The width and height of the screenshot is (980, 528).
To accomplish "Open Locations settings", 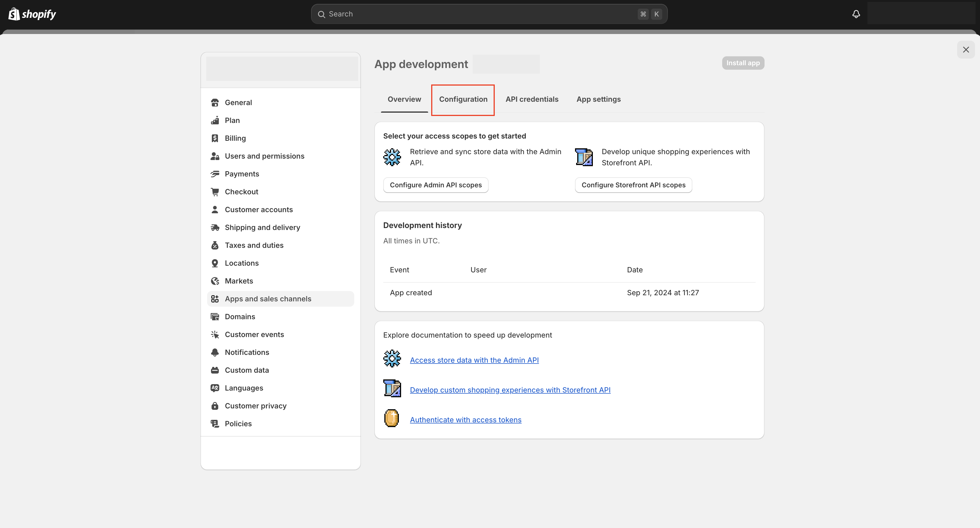I will click(280, 263).
